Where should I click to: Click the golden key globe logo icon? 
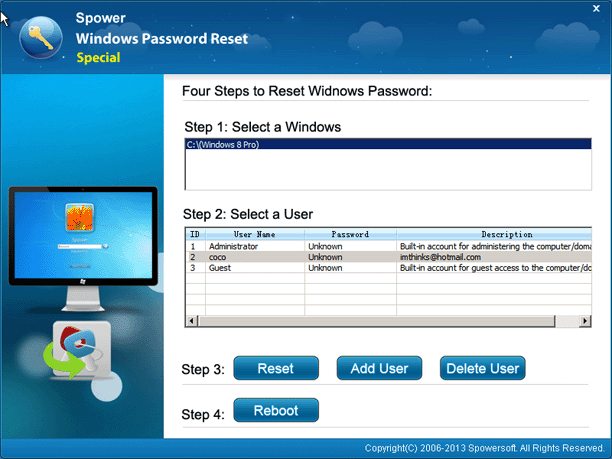[41, 38]
